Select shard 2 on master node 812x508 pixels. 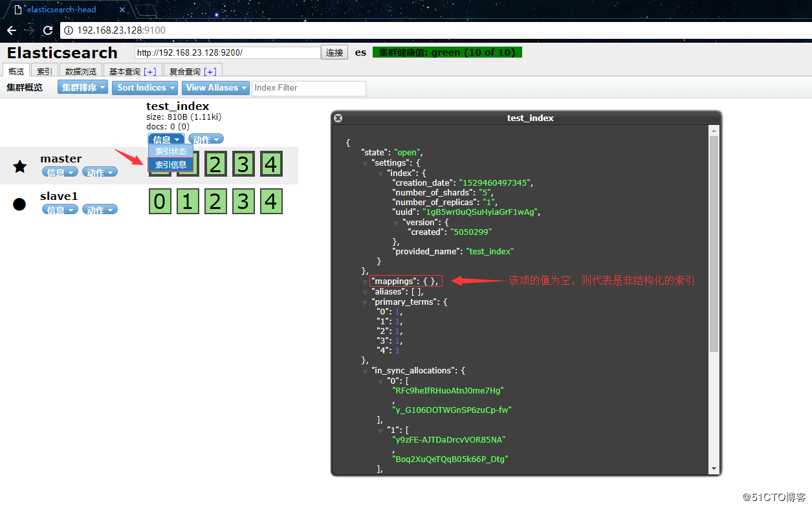pyautogui.click(x=215, y=164)
